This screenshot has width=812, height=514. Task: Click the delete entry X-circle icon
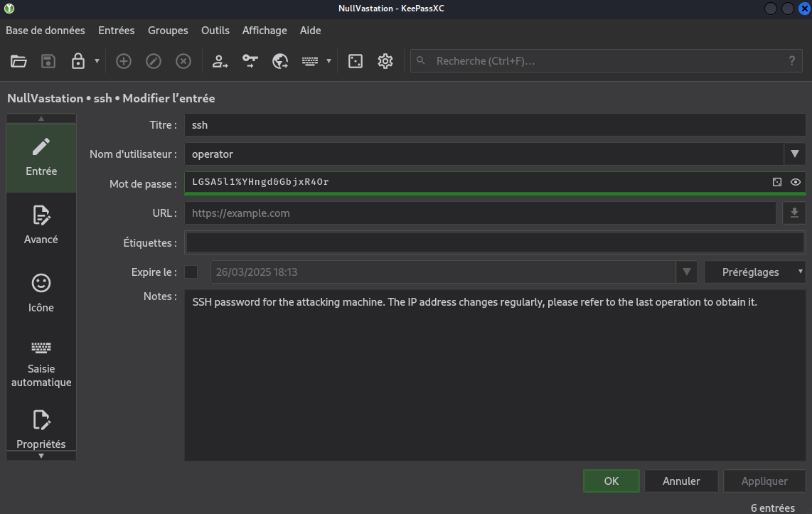point(183,61)
